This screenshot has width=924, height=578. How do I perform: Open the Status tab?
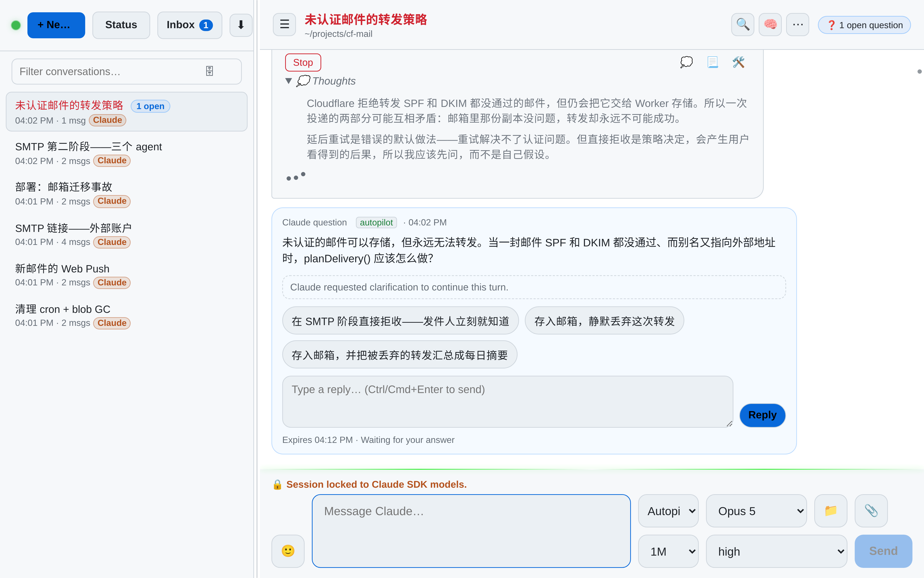[x=121, y=25]
